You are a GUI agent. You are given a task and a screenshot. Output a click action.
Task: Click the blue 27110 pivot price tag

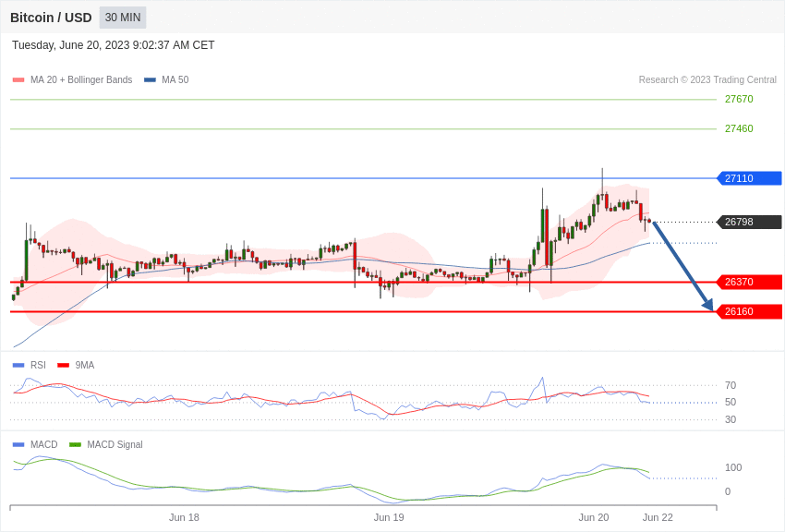point(750,178)
